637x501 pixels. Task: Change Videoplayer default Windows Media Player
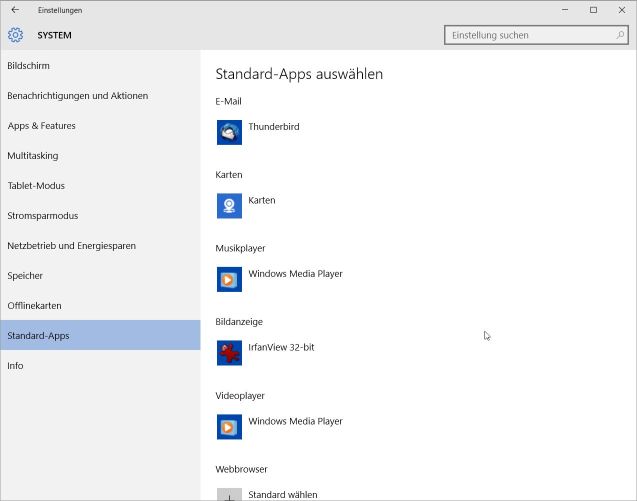[x=280, y=427]
